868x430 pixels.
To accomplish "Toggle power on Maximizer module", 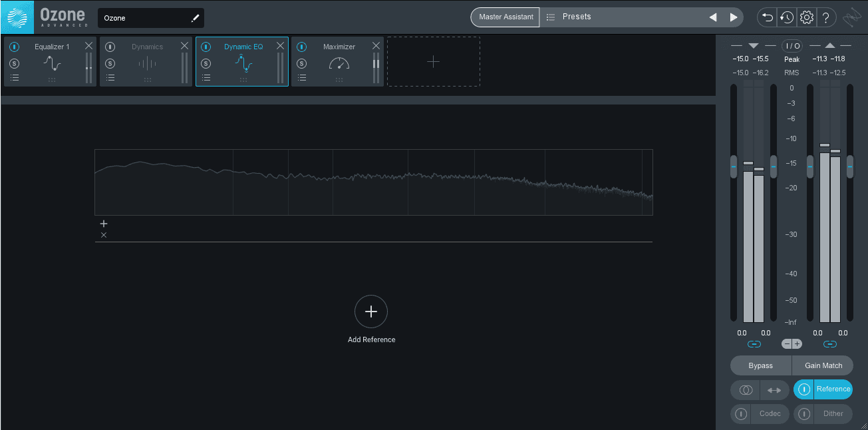I will tap(302, 47).
